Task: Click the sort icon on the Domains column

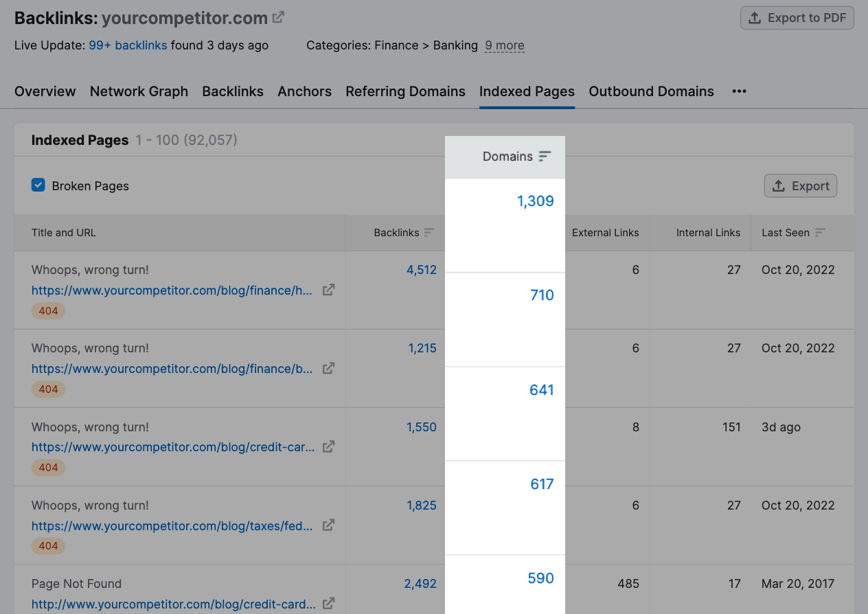Action: (x=545, y=157)
